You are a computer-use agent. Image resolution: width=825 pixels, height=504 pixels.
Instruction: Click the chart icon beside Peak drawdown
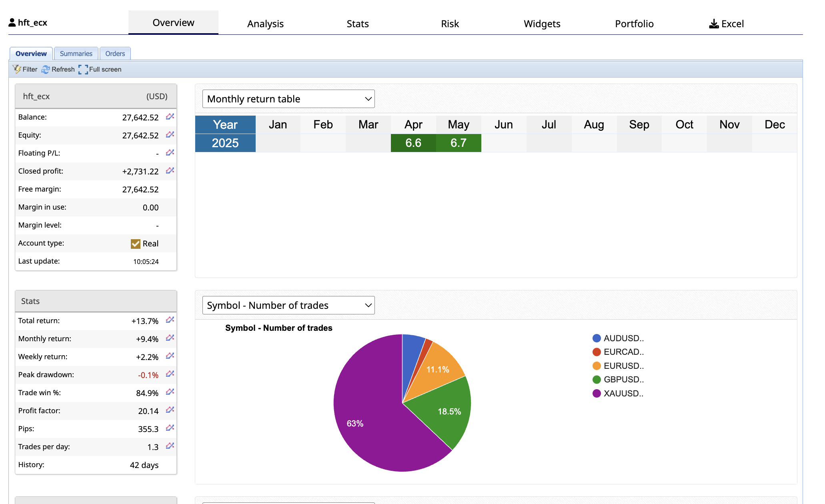point(170,374)
